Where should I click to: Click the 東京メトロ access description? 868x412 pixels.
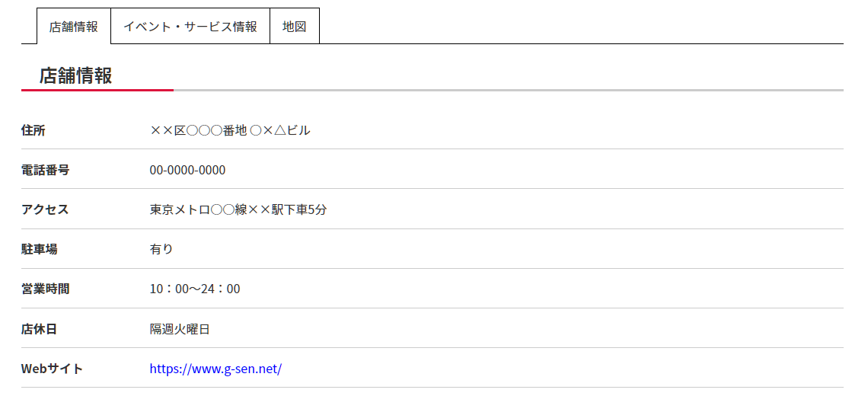pos(238,210)
